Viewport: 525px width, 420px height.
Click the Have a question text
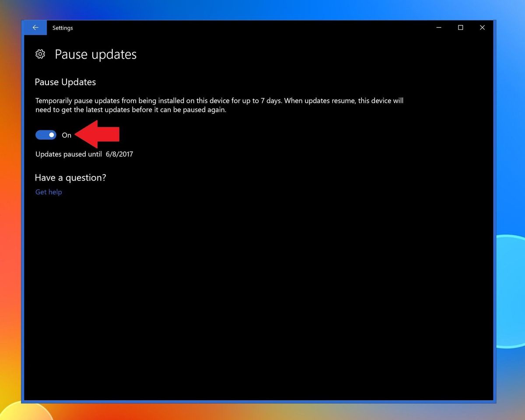pos(70,178)
